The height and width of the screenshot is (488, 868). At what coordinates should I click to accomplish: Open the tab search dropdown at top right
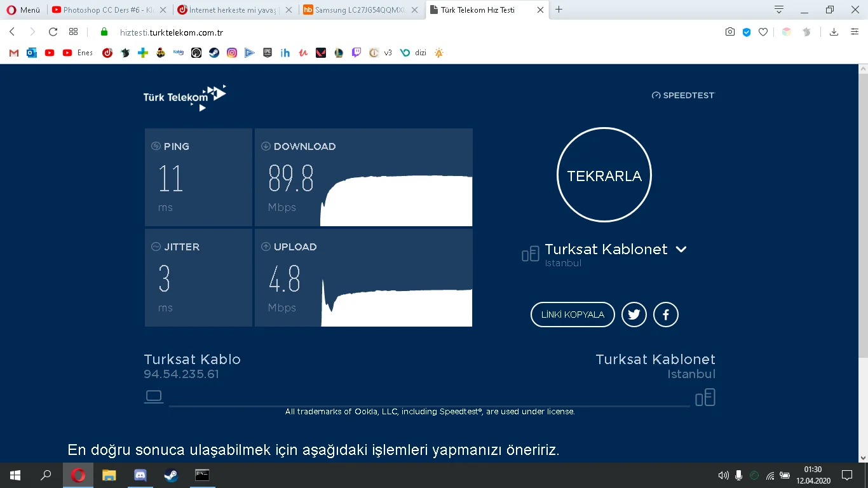(x=778, y=10)
